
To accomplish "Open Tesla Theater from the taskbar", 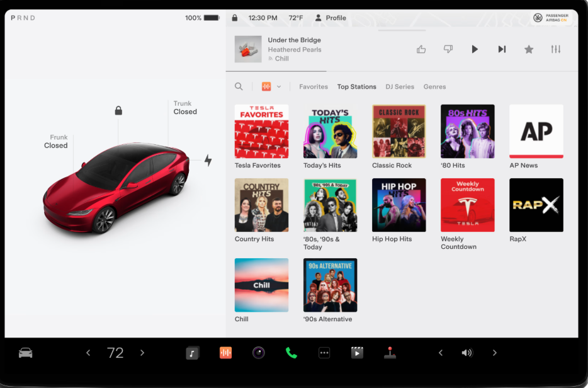I will click(x=357, y=353).
